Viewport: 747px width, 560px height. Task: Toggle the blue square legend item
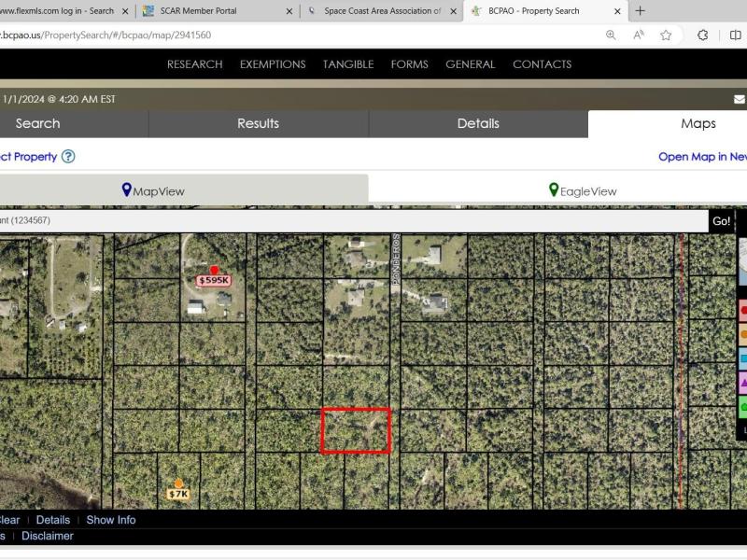[x=743, y=358]
